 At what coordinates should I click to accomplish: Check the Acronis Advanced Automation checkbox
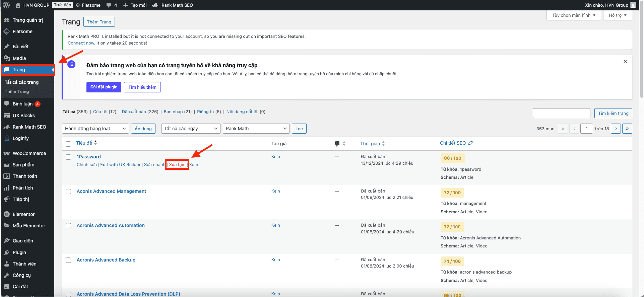(x=68, y=226)
